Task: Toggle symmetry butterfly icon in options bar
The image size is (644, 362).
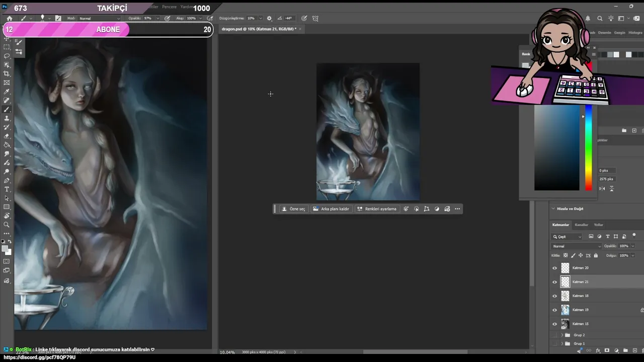Action: tap(315, 19)
